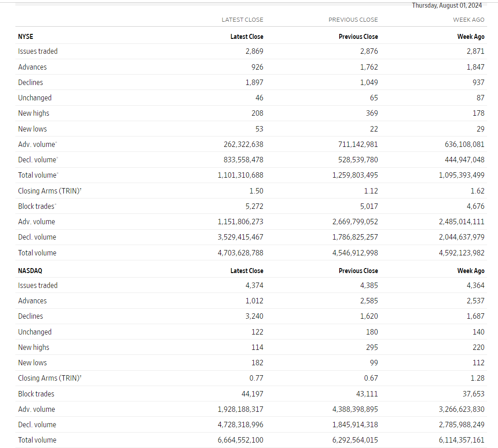Click the NASDAQ 'Advances' row label
Image resolution: width=498 pixels, height=448 pixels.
[x=33, y=301]
